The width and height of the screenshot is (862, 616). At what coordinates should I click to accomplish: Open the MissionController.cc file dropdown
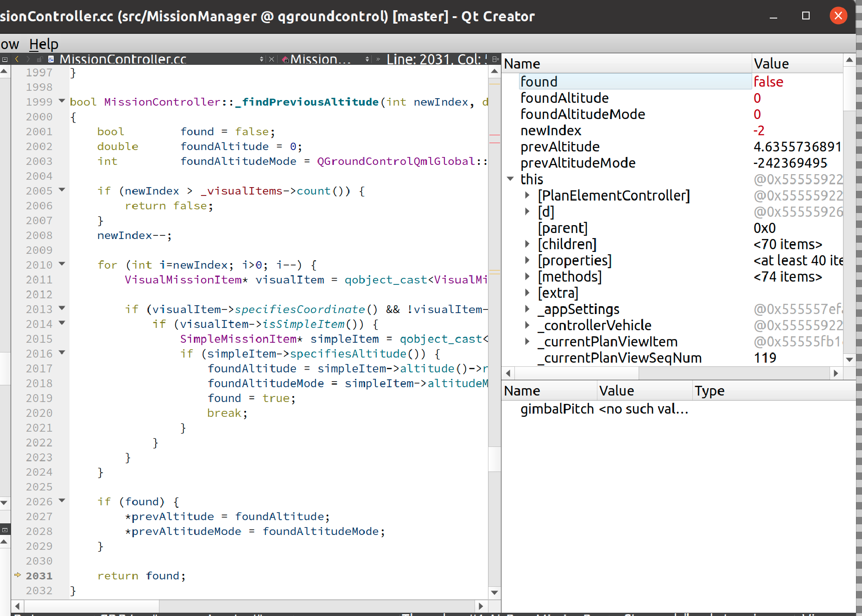pyautogui.click(x=261, y=59)
